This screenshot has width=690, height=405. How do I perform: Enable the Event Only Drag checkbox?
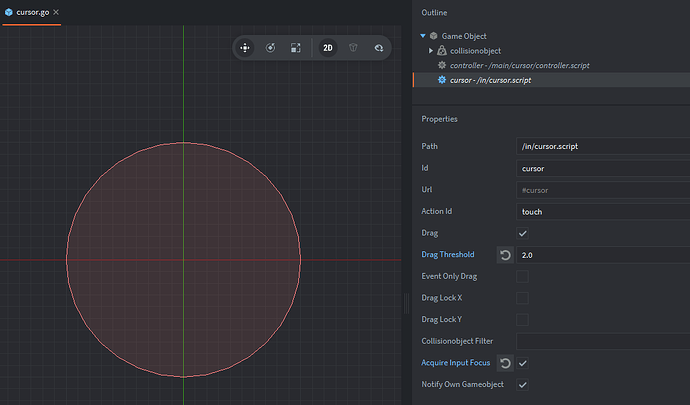(x=522, y=276)
